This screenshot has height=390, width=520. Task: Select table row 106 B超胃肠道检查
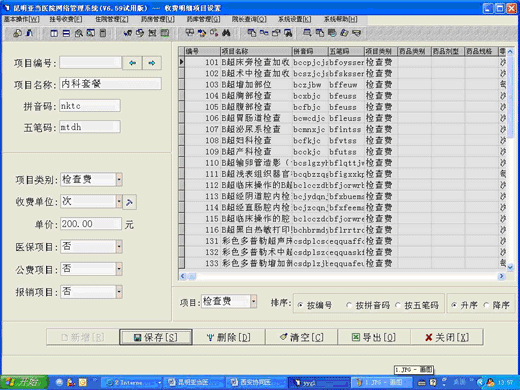[341, 118]
